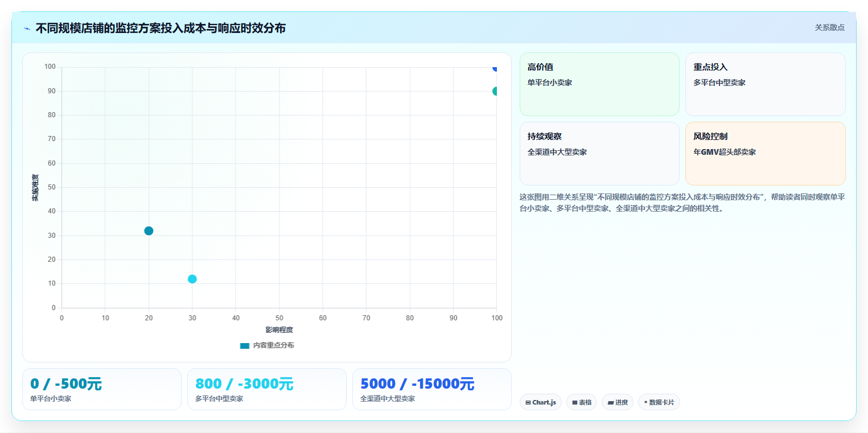The image size is (868, 433).
Task: Select the 进度 tag chip
Action: [x=618, y=402]
